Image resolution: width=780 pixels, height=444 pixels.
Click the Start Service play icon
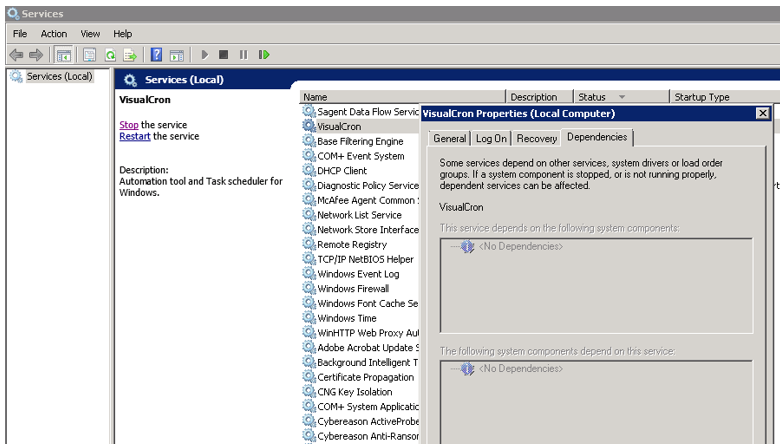[205, 55]
